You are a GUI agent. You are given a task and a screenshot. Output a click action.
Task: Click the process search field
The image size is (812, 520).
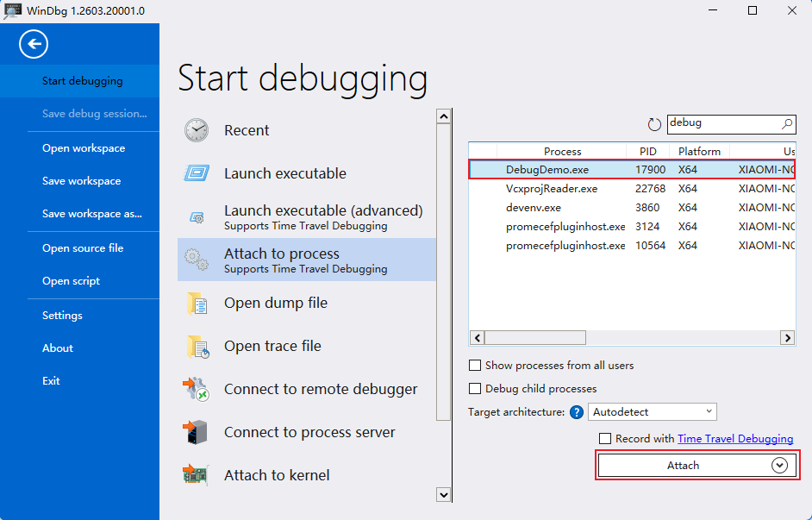(722, 123)
